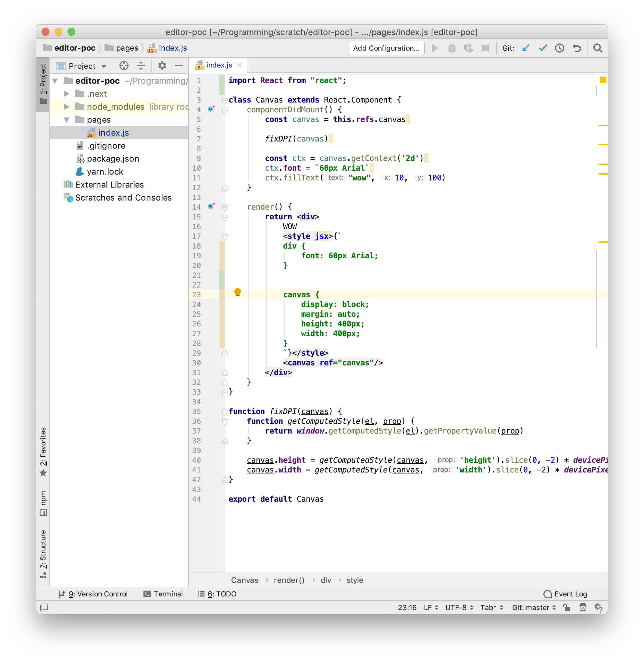Click the Add Configuration... button
The image size is (644, 662).
click(386, 48)
